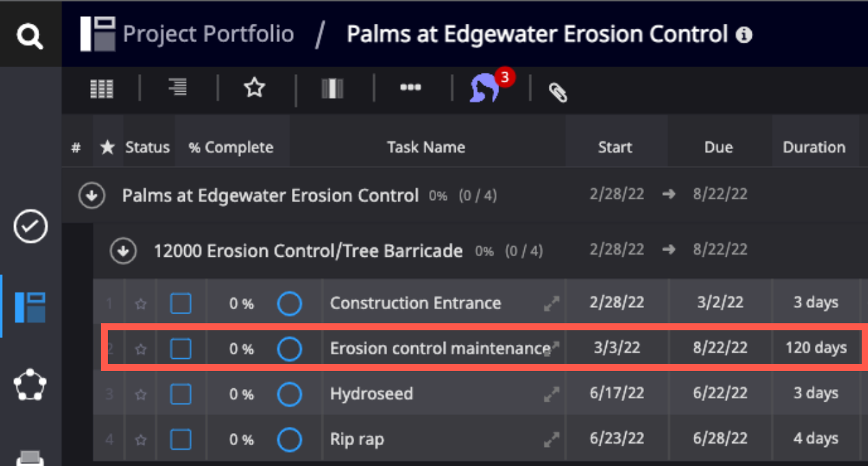Screen dimensions: 868x466
Task: Click the star favorites toolbar icon
Action: click(x=255, y=88)
